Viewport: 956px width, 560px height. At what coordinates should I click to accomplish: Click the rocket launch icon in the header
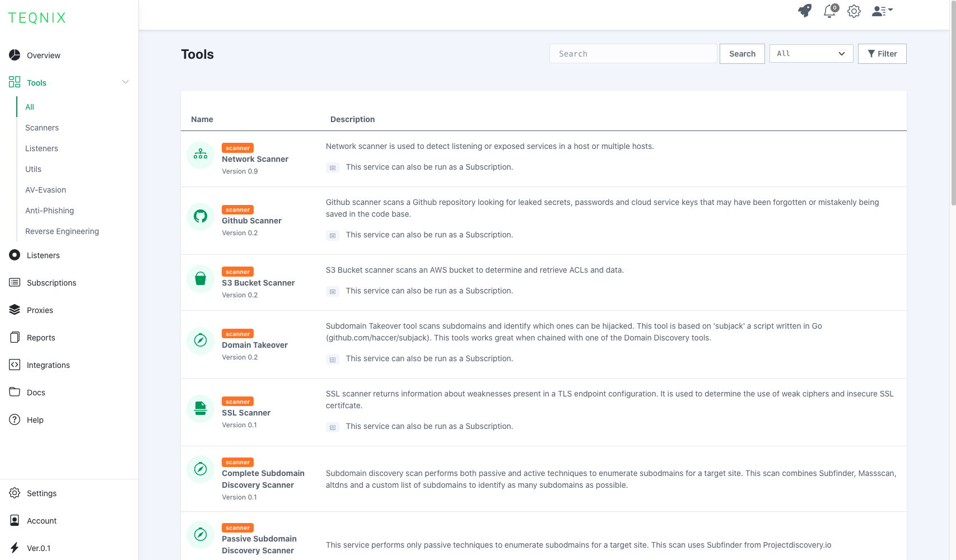805,10
